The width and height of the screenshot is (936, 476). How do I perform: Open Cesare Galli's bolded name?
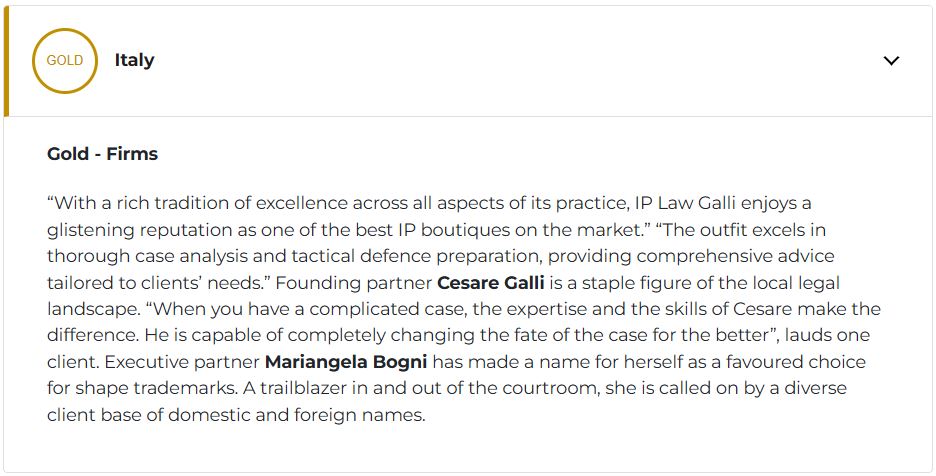coord(491,283)
